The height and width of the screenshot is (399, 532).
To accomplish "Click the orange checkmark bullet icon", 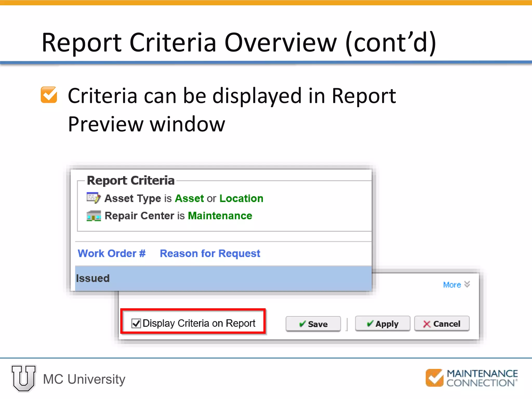I will click(49, 95).
